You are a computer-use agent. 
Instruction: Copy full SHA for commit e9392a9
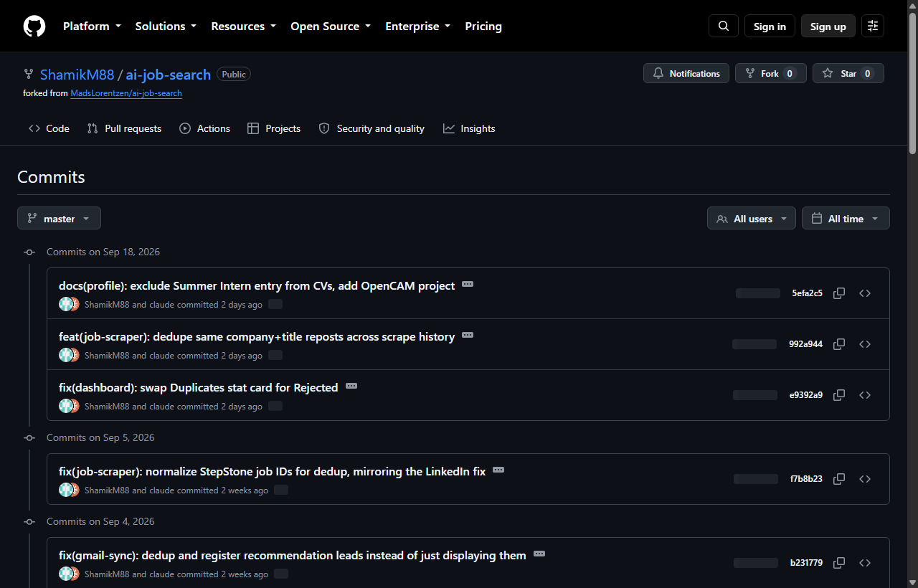coord(839,395)
